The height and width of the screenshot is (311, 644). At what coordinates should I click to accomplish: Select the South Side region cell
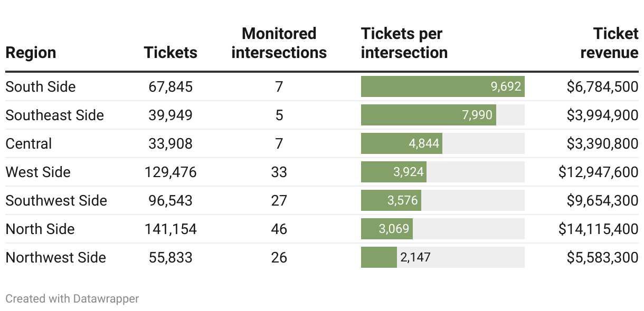coord(41,86)
